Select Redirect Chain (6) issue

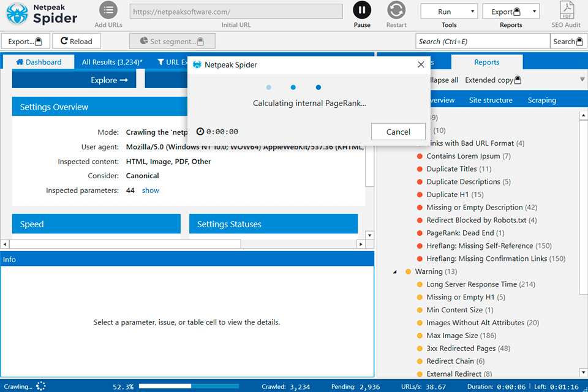(455, 361)
